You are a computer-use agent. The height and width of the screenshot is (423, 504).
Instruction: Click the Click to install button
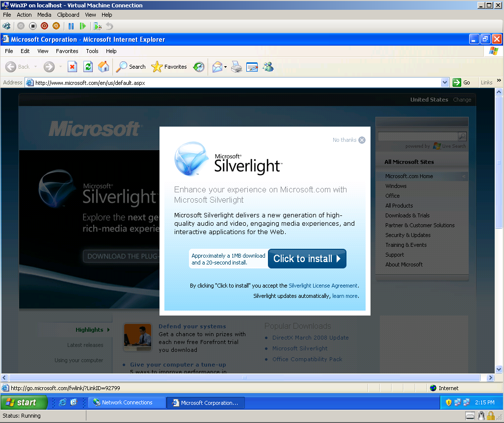[307, 259]
